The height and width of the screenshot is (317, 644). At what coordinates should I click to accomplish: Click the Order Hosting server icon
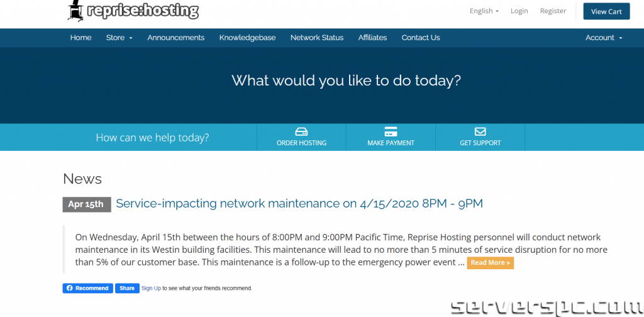[x=301, y=132]
